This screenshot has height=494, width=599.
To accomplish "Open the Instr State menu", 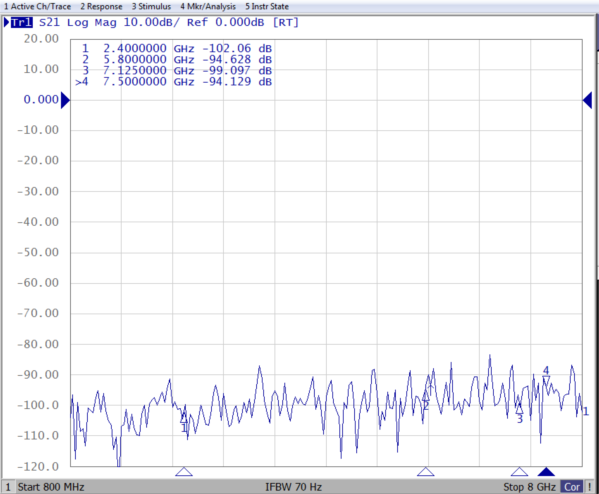I will click(x=267, y=6).
